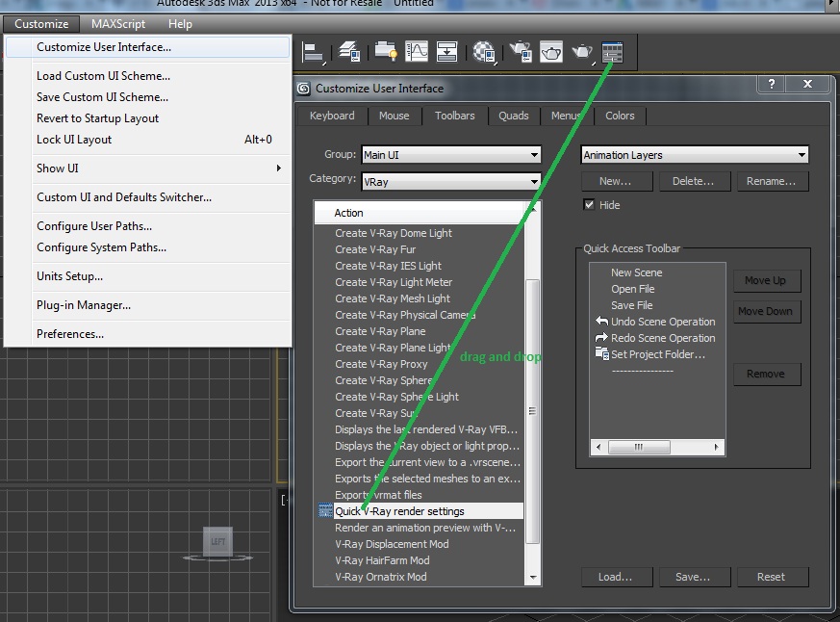Image resolution: width=840 pixels, height=622 pixels.
Task: Open the Curve Editor icon
Action: [417, 52]
